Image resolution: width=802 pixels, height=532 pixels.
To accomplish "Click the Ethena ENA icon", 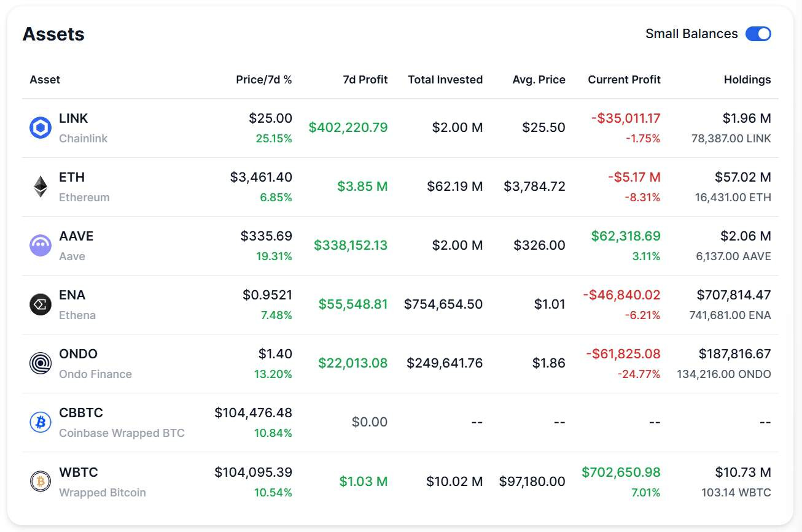I will (x=41, y=304).
